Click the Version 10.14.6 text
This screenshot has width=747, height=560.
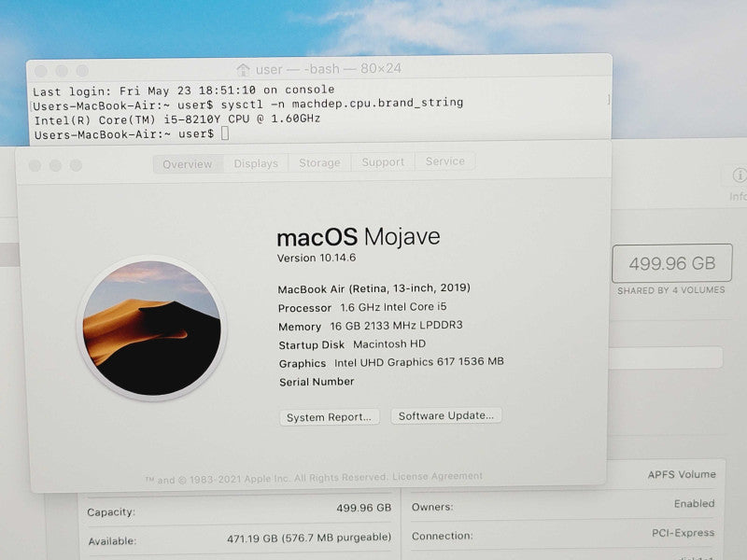[x=317, y=259]
